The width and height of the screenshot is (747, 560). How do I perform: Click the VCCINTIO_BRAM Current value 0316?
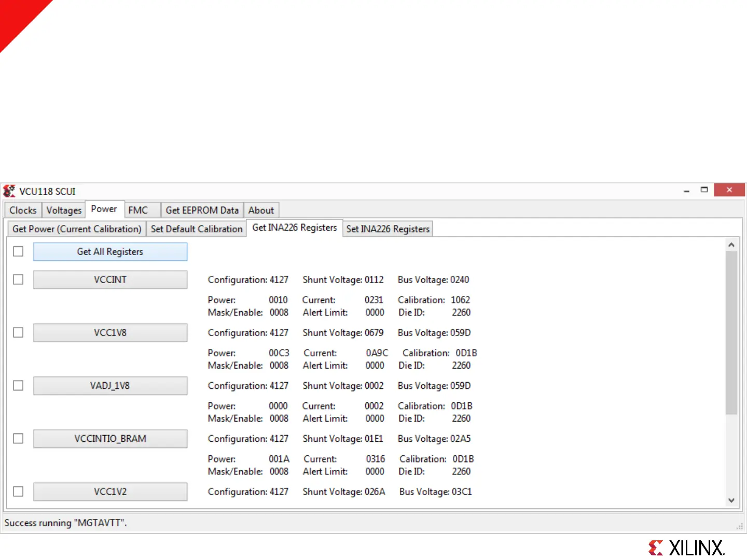pos(376,459)
